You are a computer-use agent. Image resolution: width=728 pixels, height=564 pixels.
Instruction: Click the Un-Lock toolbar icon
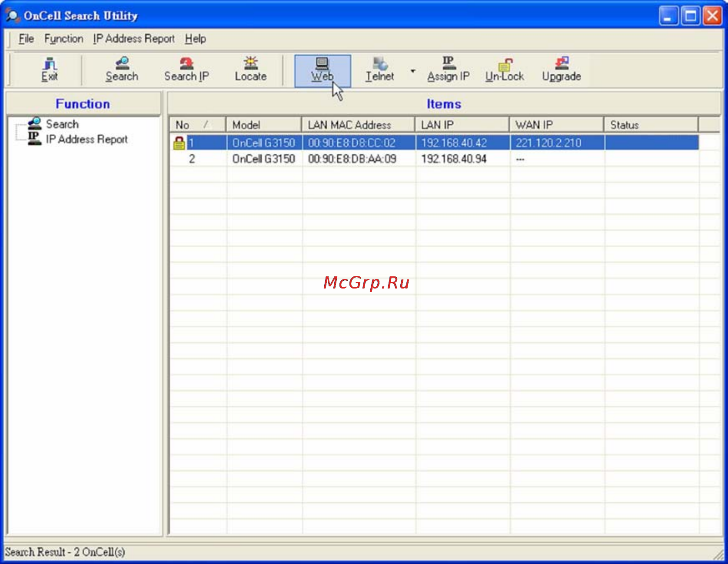(x=505, y=70)
